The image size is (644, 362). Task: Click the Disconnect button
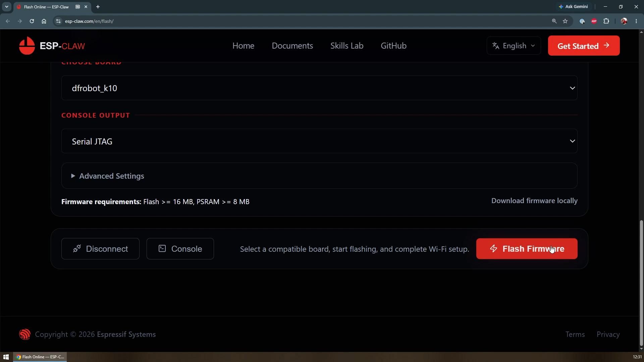(x=100, y=249)
